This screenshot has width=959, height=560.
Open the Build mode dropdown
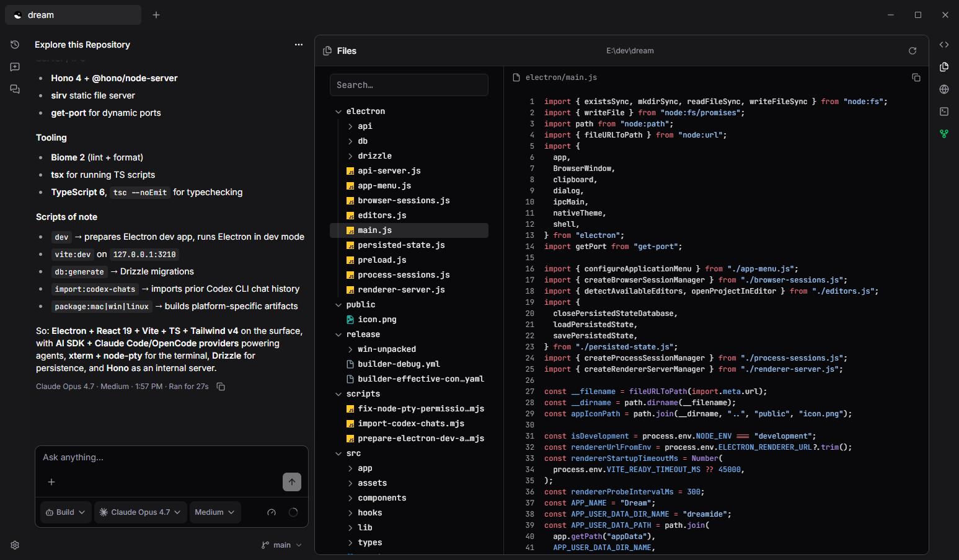(66, 512)
